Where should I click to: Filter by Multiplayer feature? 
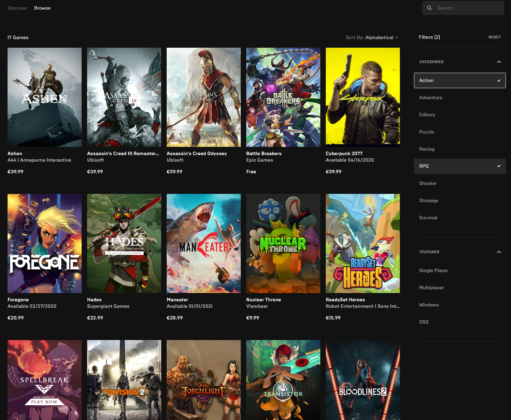460,288
